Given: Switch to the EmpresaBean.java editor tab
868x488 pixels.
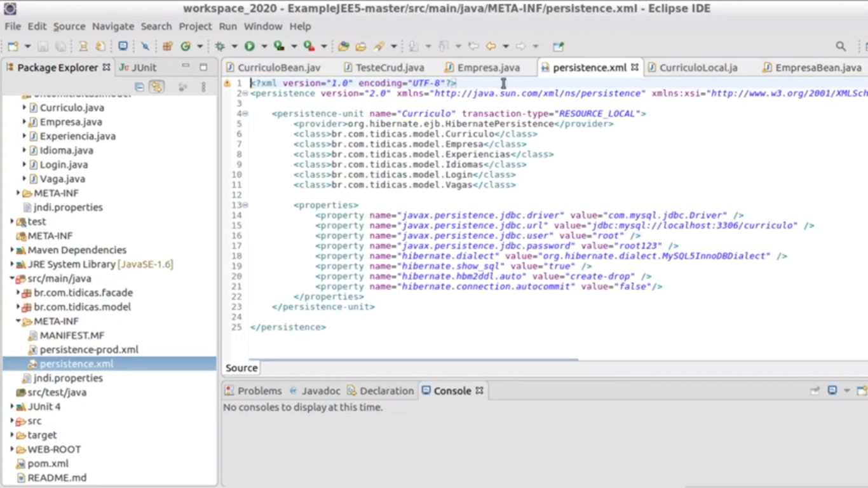Looking at the screenshot, I should tap(812, 67).
